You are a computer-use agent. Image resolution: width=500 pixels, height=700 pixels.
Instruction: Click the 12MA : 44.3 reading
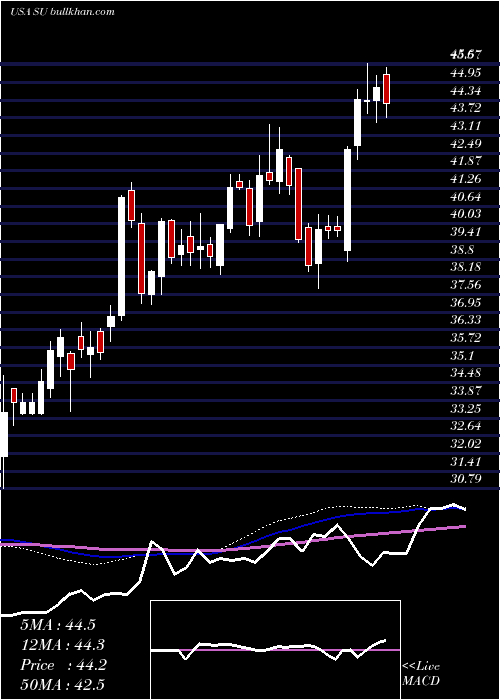pyautogui.click(x=63, y=645)
